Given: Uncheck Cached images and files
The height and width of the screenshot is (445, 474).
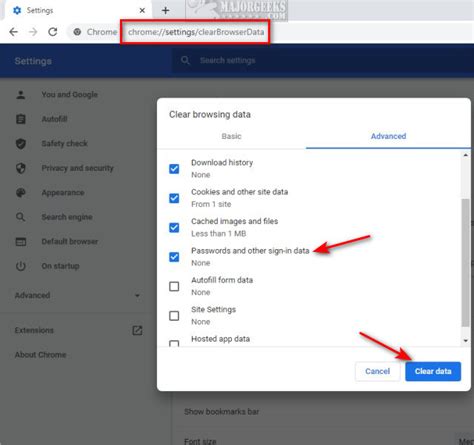Looking at the screenshot, I should 174,227.
